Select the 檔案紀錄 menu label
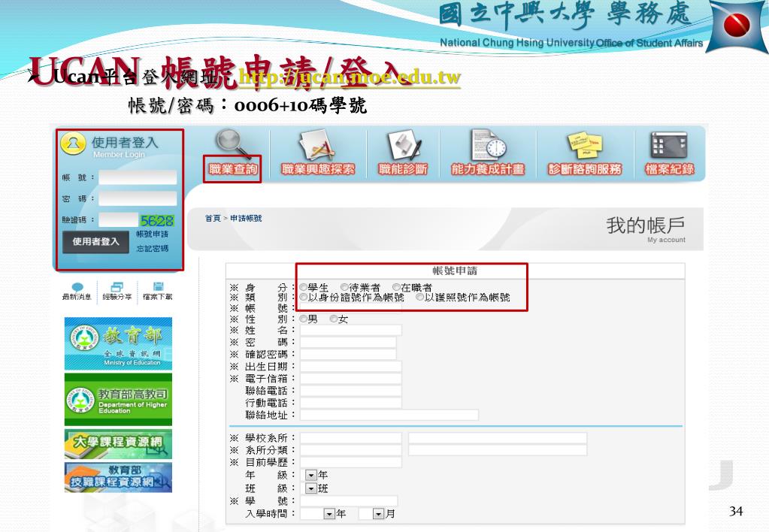Viewport: 769px width, 532px height. pos(670,169)
